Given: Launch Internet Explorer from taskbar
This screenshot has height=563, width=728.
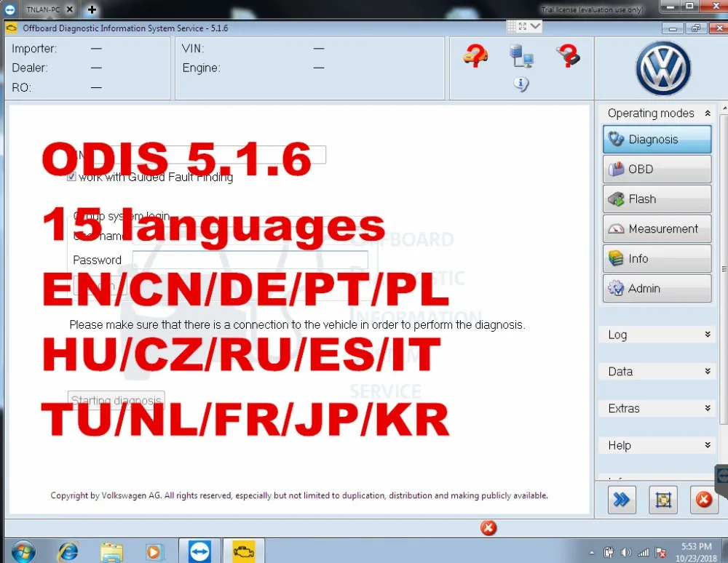Looking at the screenshot, I should [68, 552].
